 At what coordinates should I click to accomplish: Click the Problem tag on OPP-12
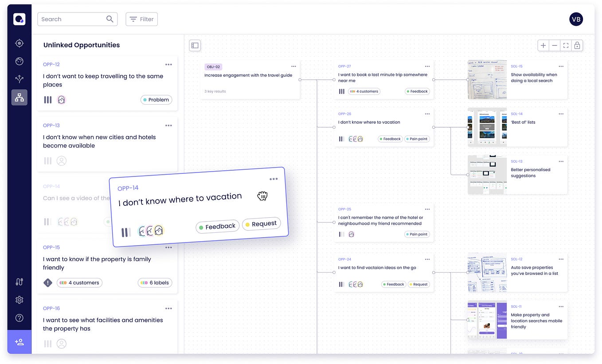tap(156, 100)
